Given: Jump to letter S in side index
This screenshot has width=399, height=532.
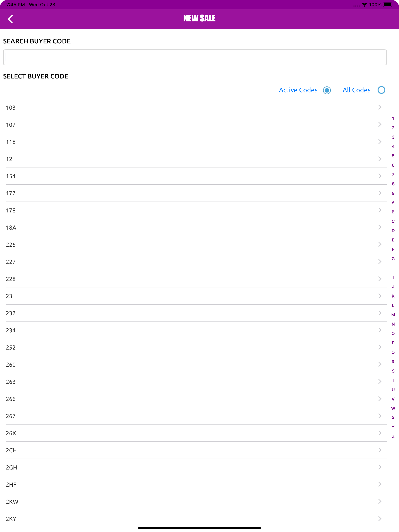Looking at the screenshot, I should (393, 371).
